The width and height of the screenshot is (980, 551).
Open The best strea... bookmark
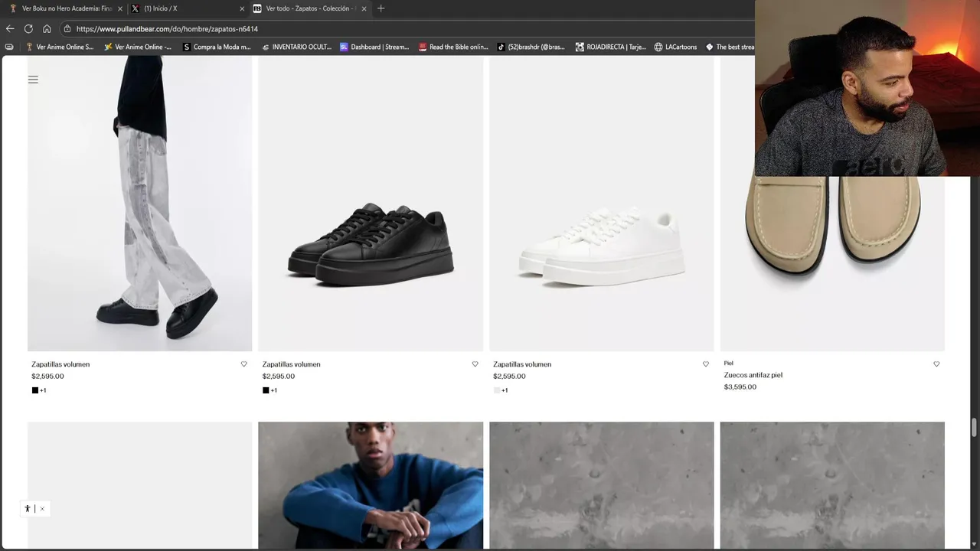point(730,47)
